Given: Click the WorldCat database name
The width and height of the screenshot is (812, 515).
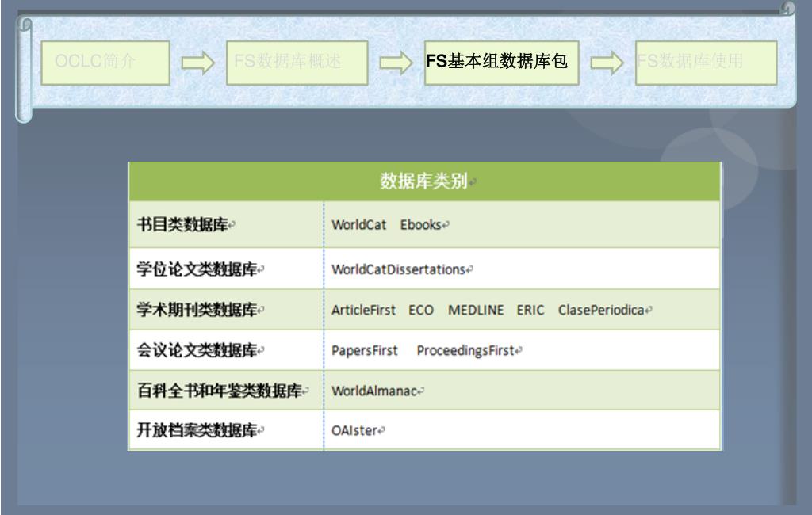Looking at the screenshot, I should tap(359, 225).
